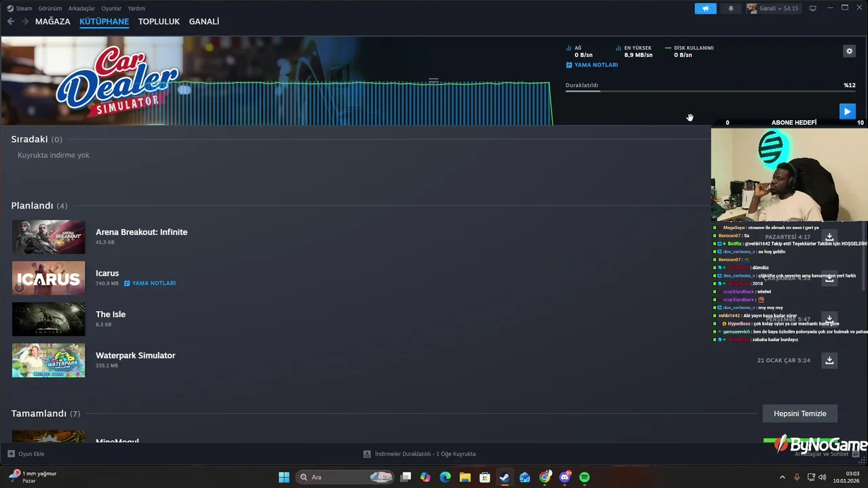This screenshot has height=488, width=868.
Task: Click the AĞ network speed indicator icon
Action: (x=569, y=48)
